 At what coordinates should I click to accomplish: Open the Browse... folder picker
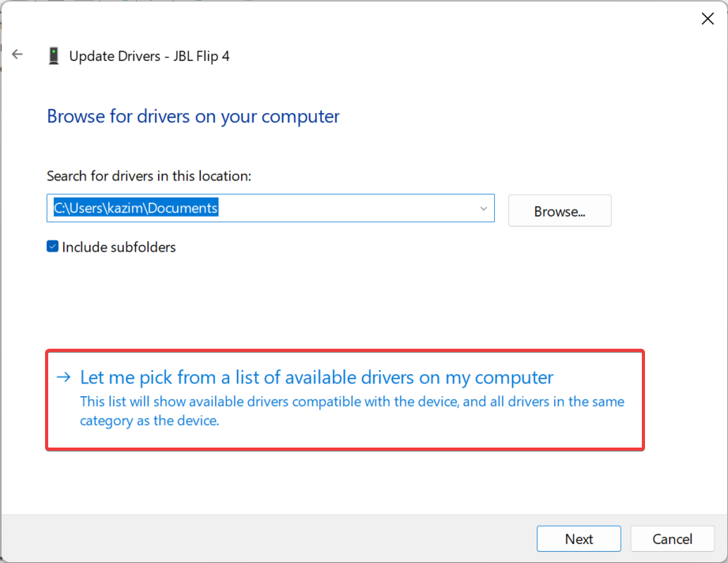[x=559, y=211]
